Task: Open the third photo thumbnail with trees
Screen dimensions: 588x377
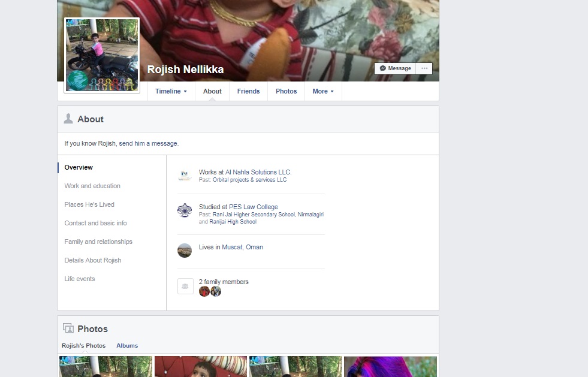Action: pos(295,366)
